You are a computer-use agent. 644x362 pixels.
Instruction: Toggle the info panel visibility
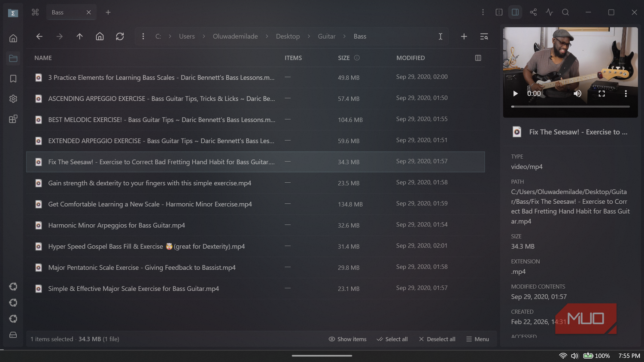pyautogui.click(x=515, y=12)
